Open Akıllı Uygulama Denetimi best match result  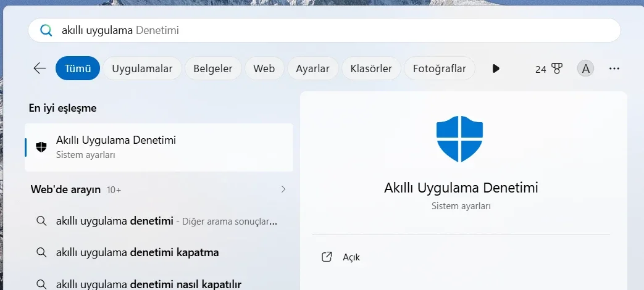tap(159, 147)
